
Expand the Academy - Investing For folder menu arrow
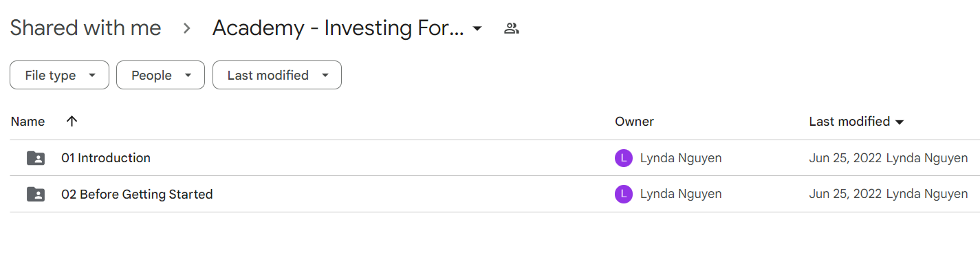(477, 29)
